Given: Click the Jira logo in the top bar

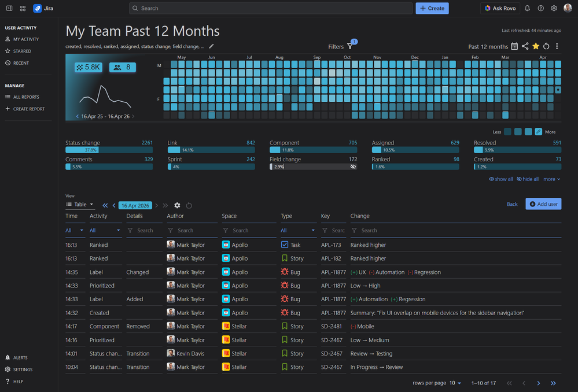Looking at the screenshot, I should 36,8.
